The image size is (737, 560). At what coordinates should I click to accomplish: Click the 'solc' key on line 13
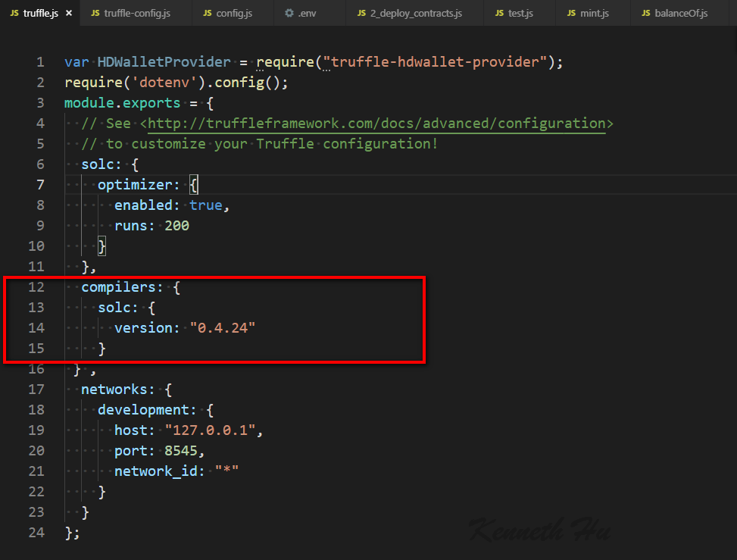[114, 308]
